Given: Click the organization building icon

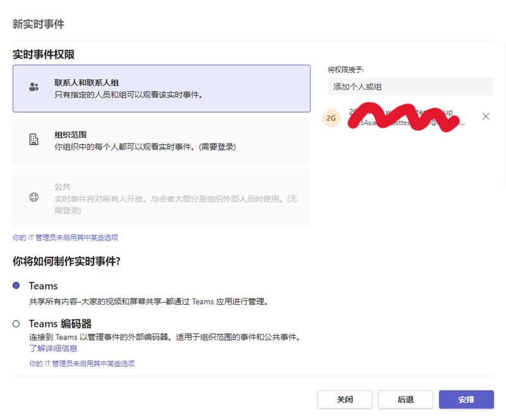Looking at the screenshot, I should click(34, 139).
